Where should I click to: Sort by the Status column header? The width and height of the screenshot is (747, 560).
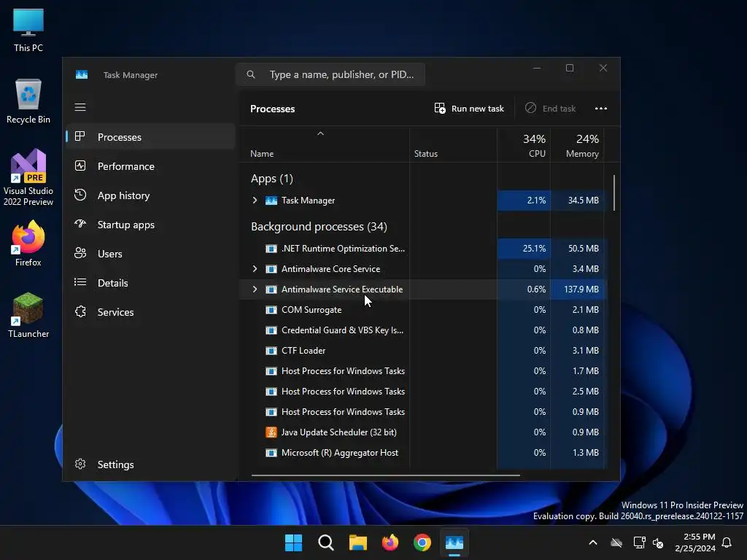453,145
